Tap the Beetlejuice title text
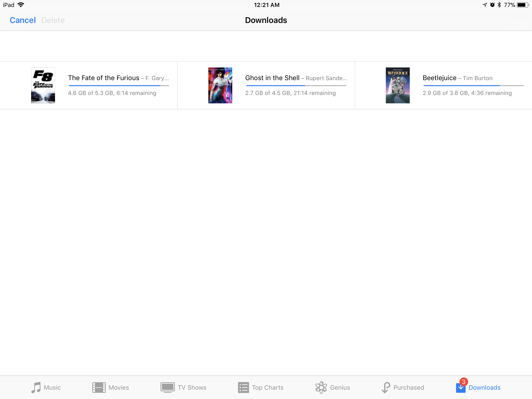Viewport: 532px width, 399px height. tap(439, 78)
